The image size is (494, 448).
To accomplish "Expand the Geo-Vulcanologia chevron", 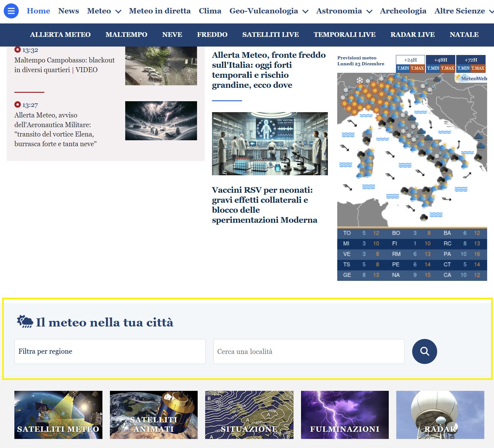I will click(x=305, y=12).
